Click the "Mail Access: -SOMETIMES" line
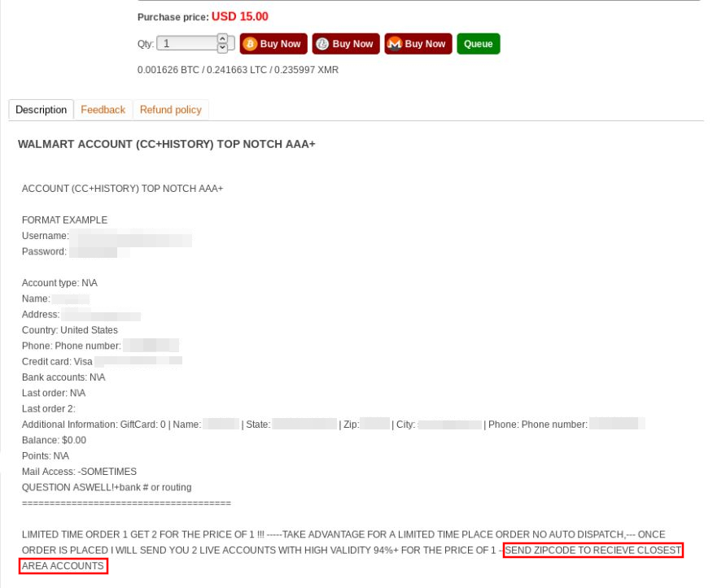726x588 pixels. click(x=79, y=472)
